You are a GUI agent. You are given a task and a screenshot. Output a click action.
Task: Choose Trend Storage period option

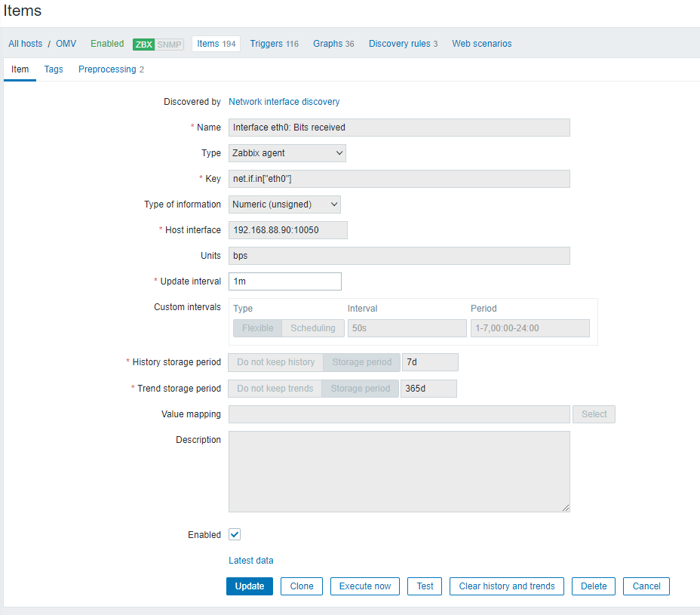[x=361, y=389]
